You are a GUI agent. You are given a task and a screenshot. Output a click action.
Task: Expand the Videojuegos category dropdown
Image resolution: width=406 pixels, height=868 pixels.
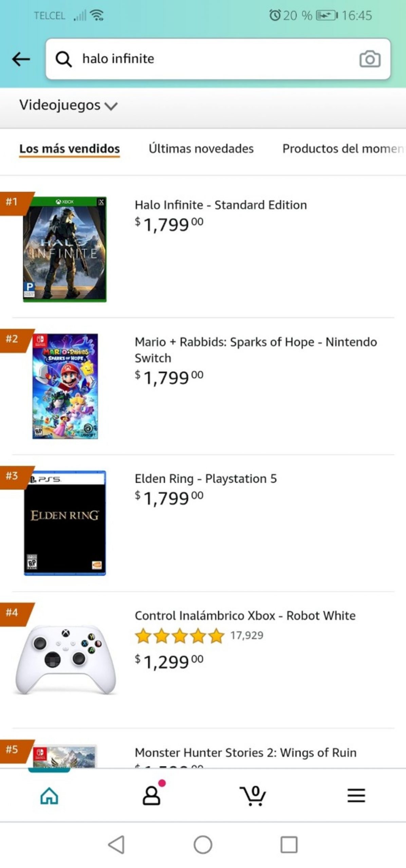[x=68, y=105]
